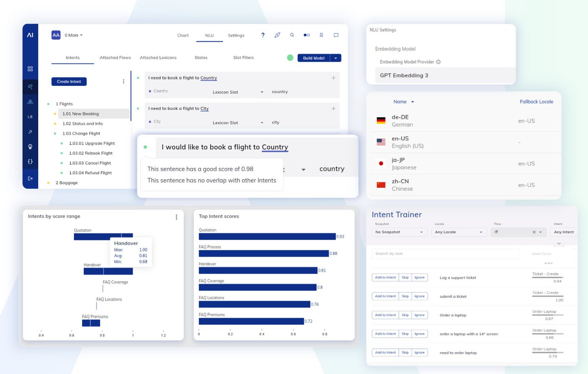Clear the IT flow filter with the X
This screenshot has height=374, width=588.
[x=534, y=232]
